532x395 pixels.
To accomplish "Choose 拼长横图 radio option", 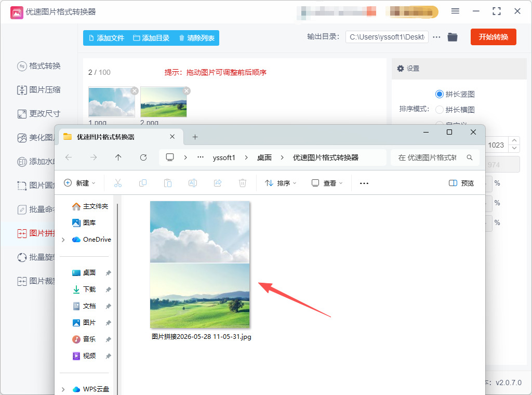I will click(440, 110).
